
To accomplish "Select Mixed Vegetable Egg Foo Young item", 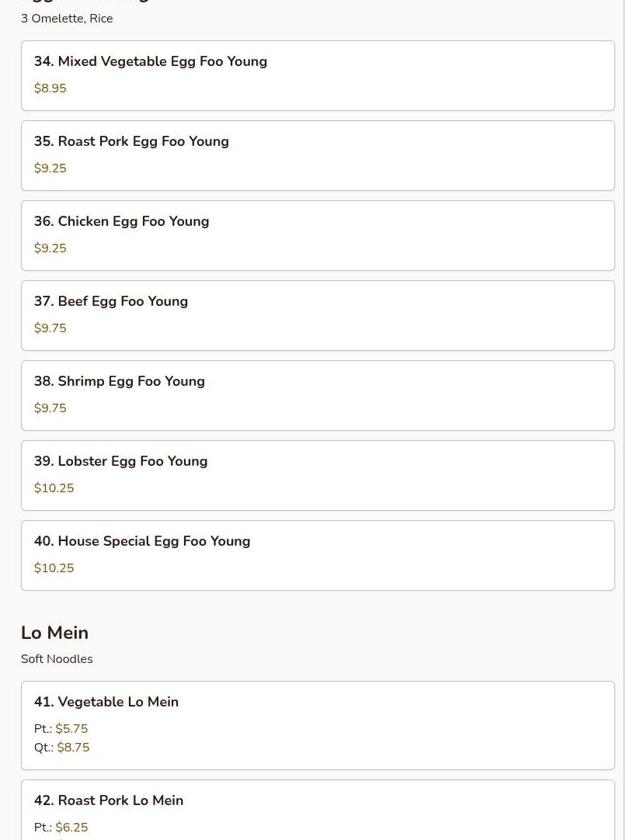I will [318, 75].
